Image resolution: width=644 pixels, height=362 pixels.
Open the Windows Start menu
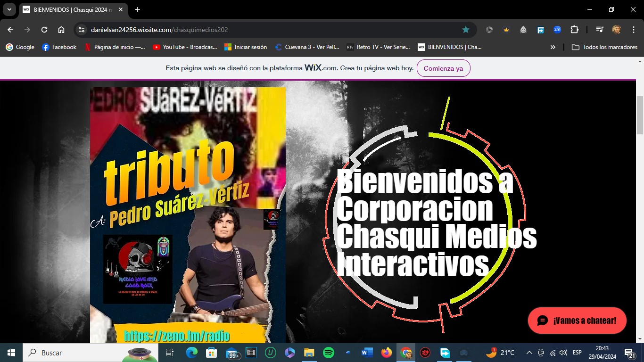point(11,353)
